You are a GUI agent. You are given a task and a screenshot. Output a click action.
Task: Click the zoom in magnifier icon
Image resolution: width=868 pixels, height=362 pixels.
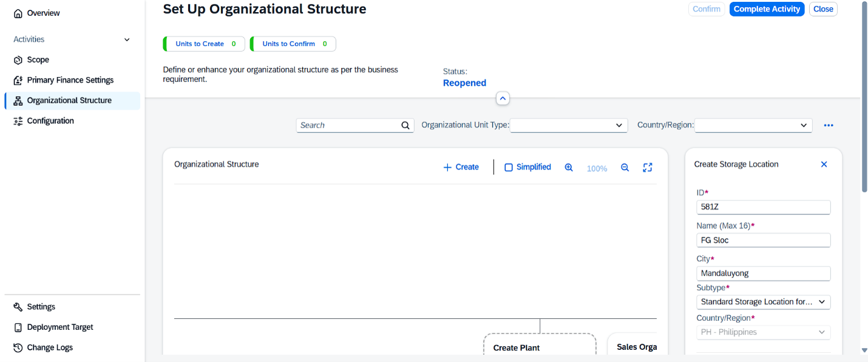[x=569, y=168]
